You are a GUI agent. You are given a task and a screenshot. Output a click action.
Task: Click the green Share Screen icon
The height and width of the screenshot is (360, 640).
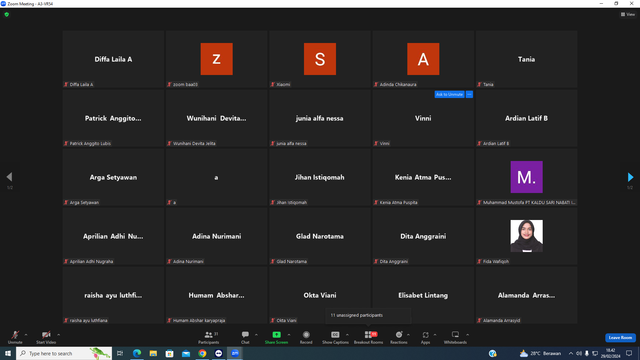[x=276, y=337]
